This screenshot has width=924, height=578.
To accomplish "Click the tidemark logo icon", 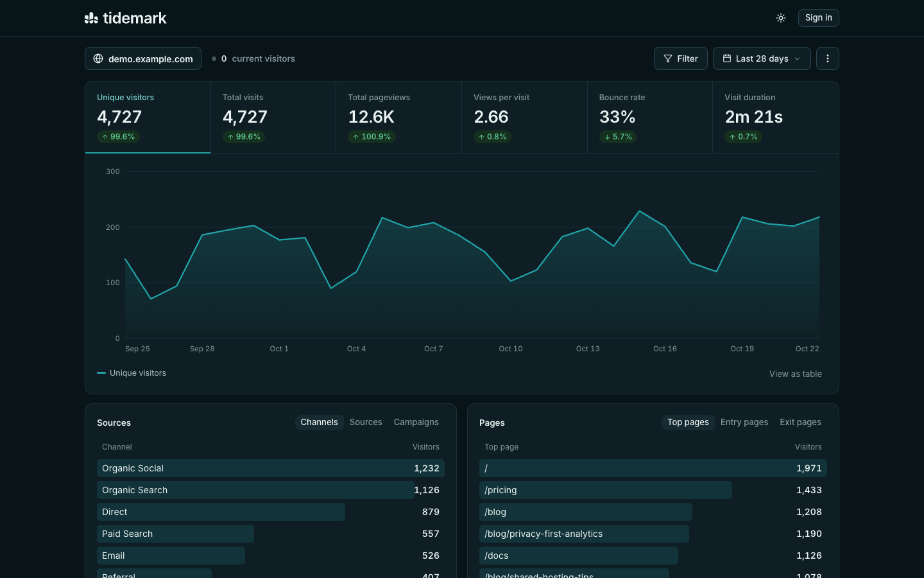I will 91,18.
